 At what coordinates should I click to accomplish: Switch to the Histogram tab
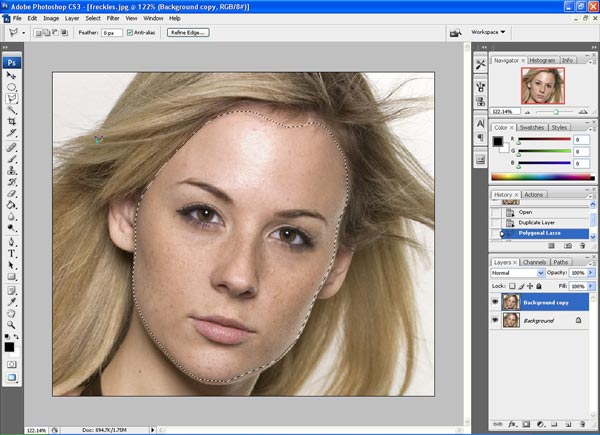pos(542,60)
